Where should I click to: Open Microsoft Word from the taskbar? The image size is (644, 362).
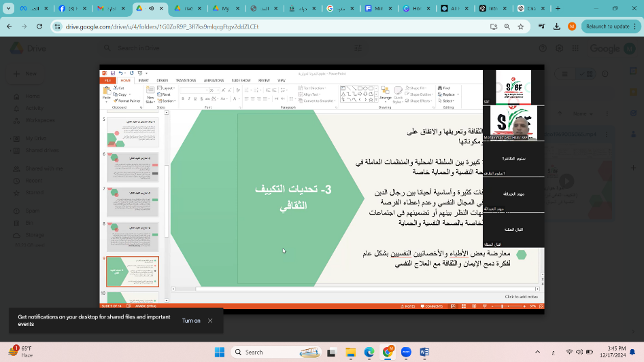coord(424,352)
